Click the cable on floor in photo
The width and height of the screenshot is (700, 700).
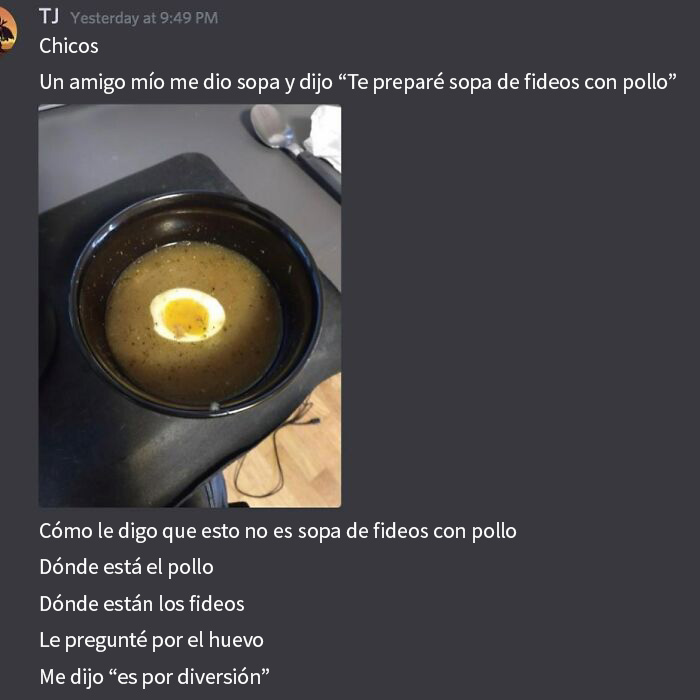point(277,451)
